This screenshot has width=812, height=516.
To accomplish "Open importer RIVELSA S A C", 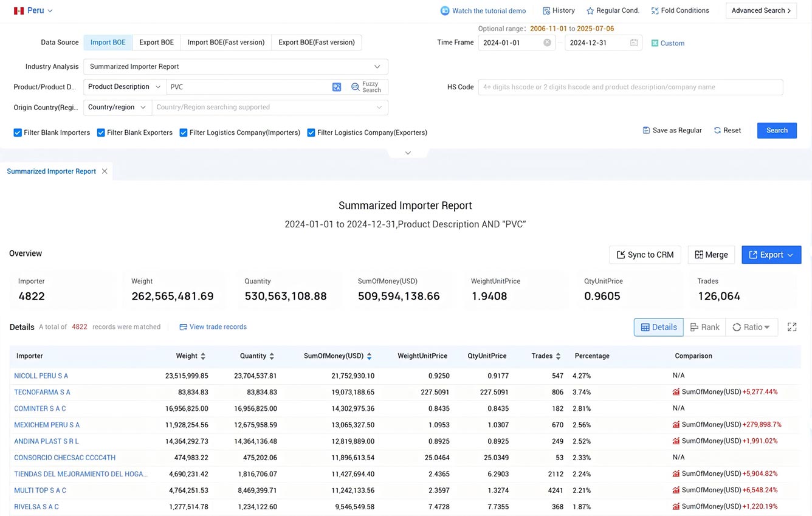I will 36,507.
